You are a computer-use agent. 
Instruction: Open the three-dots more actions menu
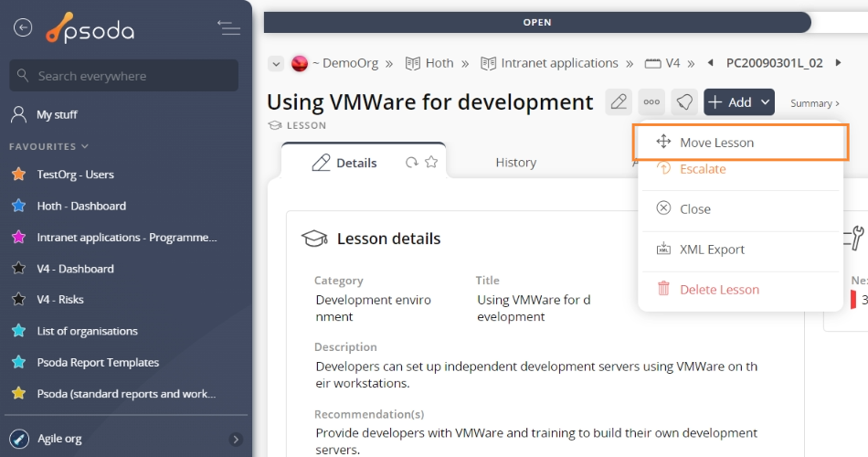[651, 102]
